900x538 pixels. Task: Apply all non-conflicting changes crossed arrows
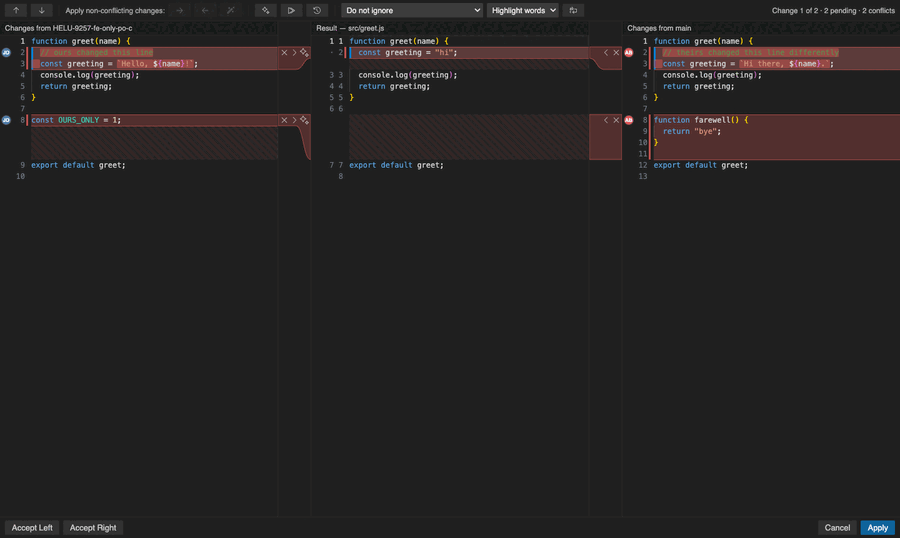pyautogui.click(x=230, y=10)
